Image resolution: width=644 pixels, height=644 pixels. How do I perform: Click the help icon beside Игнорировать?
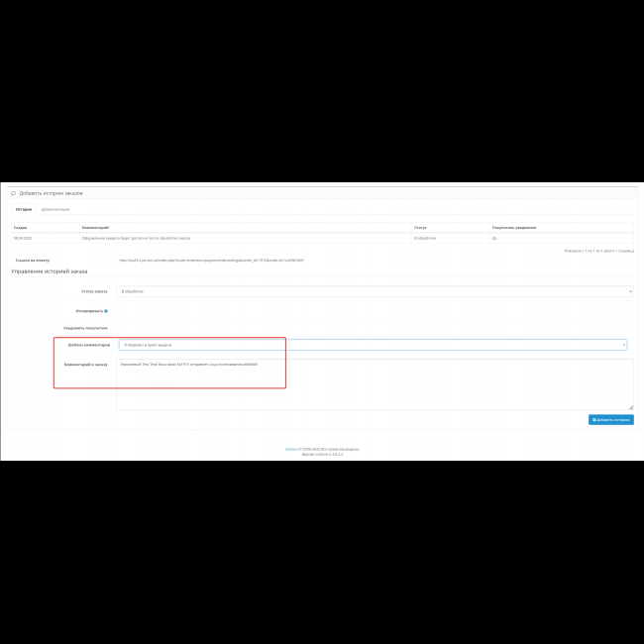(107, 311)
